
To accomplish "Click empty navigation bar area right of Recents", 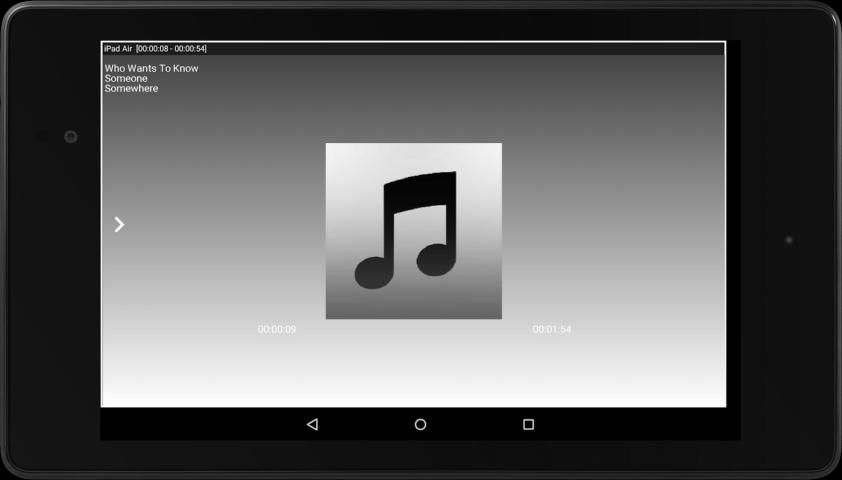I will pyautogui.click(x=640, y=425).
